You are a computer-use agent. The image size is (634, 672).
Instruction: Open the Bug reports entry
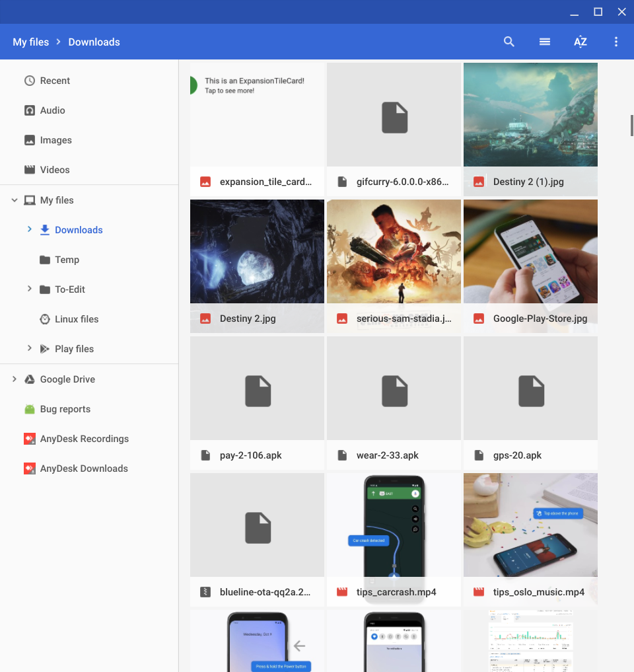coord(65,408)
